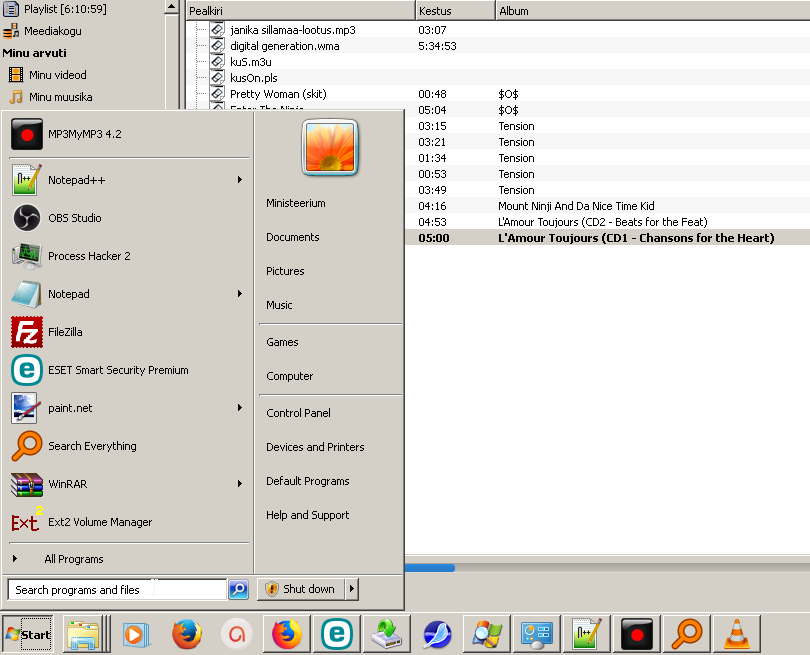Sort playlist by Kestus column
Image resolution: width=810 pixels, height=655 pixels.
pos(455,11)
